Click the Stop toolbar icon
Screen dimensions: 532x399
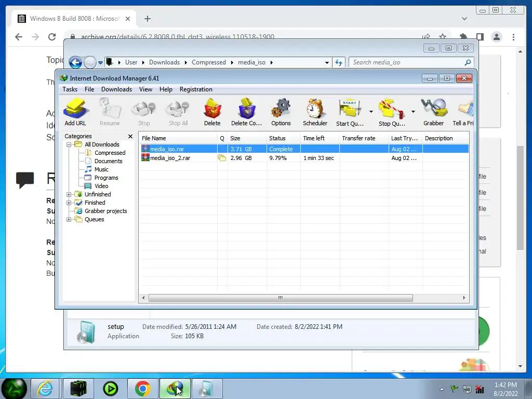click(x=144, y=112)
